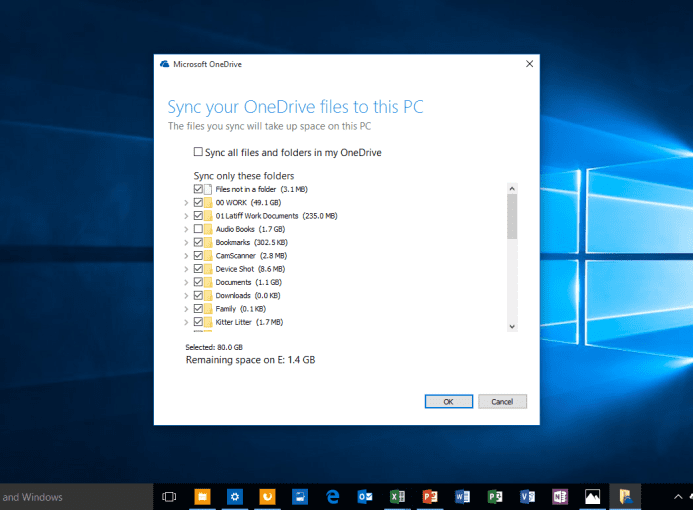This screenshot has height=510, width=693.
Task: Expand the 01 Latiff Work Documents folder
Action: click(x=186, y=216)
